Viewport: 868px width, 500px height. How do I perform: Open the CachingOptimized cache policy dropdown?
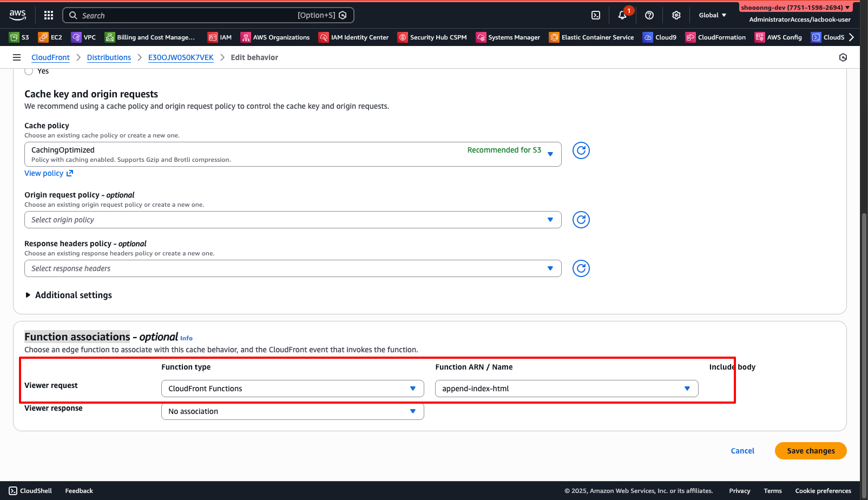pos(293,154)
